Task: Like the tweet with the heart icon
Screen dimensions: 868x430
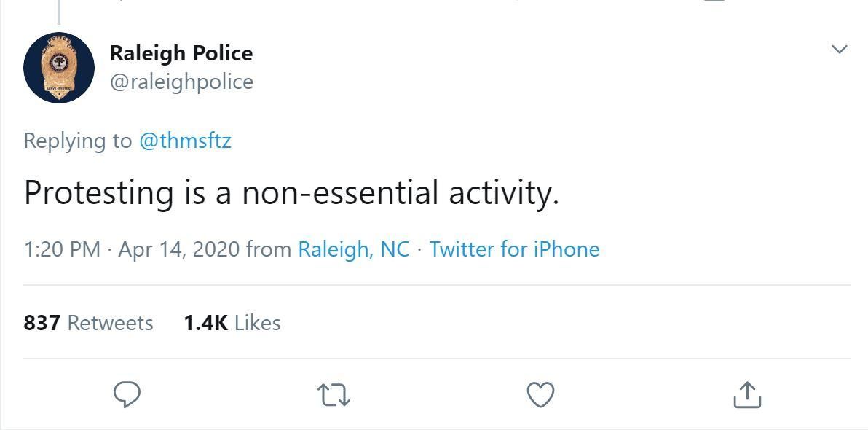Action: [x=540, y=394]
